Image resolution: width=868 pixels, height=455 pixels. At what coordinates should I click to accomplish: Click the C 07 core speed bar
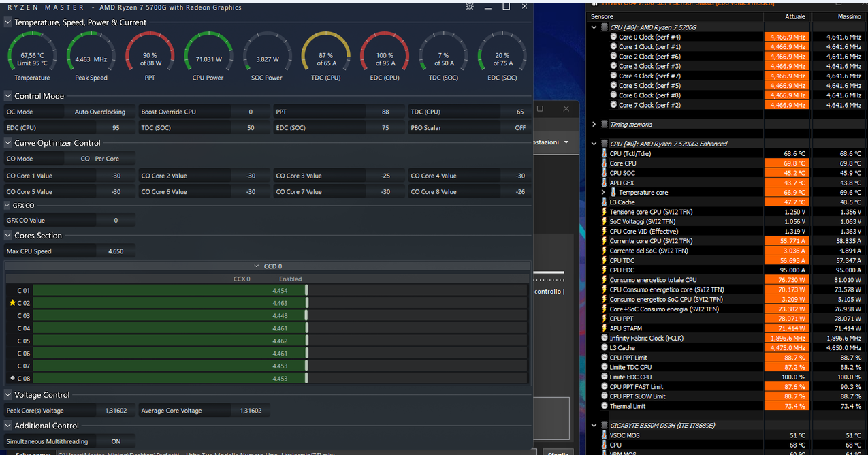280,366
